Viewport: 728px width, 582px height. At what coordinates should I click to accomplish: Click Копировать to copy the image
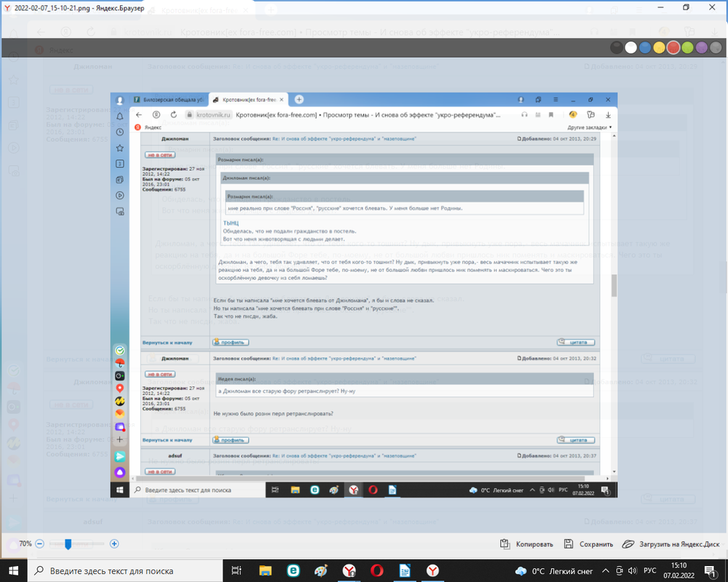526,544
